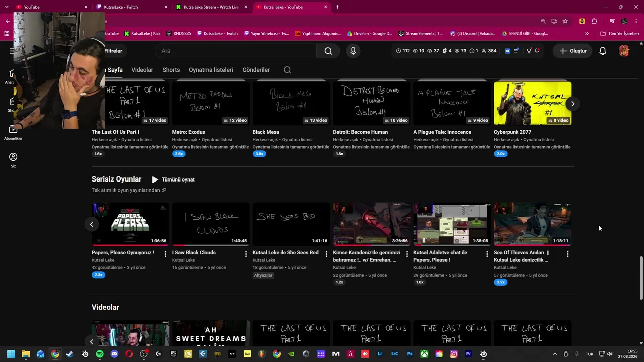644x362 pixels.
Task: Click the Oluştur create button
Action: tap(573, 51)
